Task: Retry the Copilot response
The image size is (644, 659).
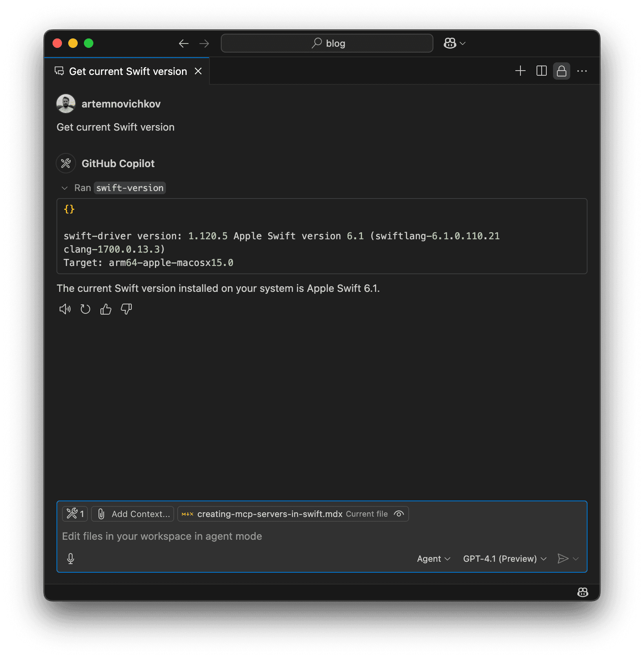Action: tap(86, 309)
